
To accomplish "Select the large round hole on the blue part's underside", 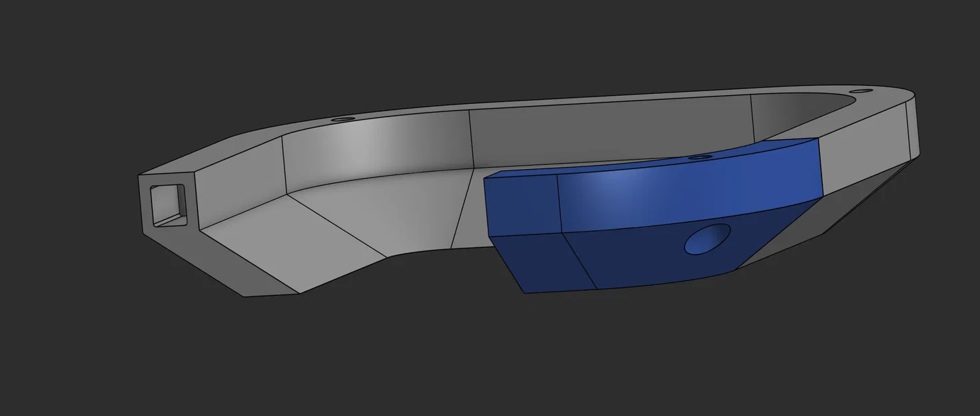I will coord(708,239).
